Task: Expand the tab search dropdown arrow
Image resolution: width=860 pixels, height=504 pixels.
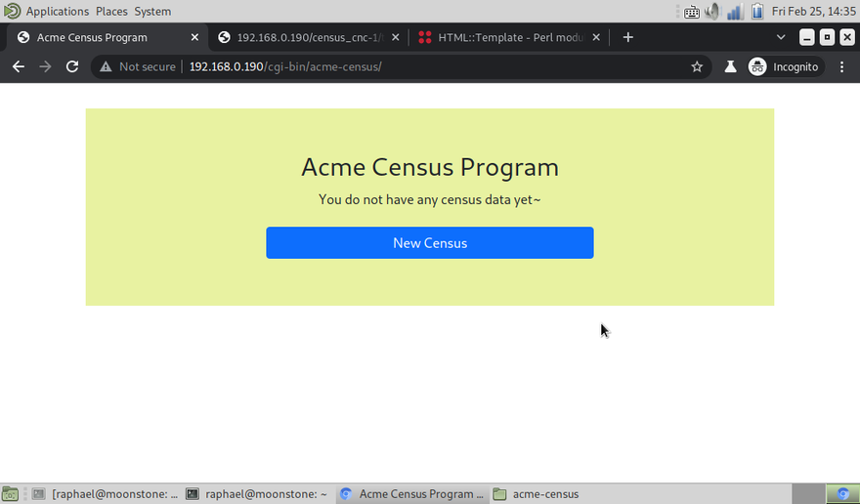Action: [x=781, y=37]
